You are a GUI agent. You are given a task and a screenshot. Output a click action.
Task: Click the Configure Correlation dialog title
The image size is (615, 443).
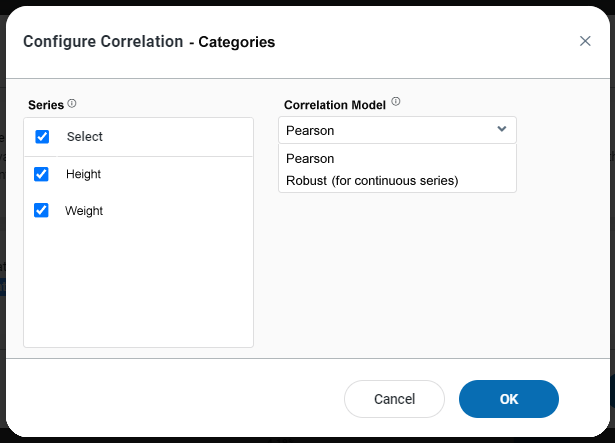click(103, 42)
